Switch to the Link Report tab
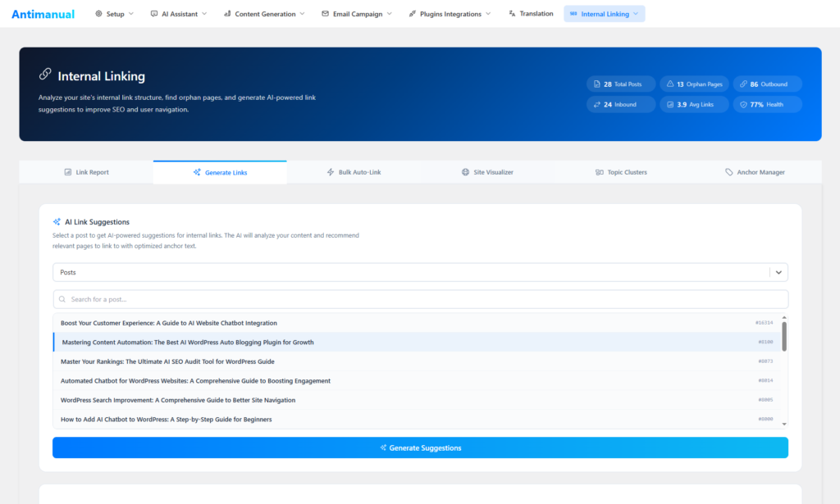 (86, 172)
